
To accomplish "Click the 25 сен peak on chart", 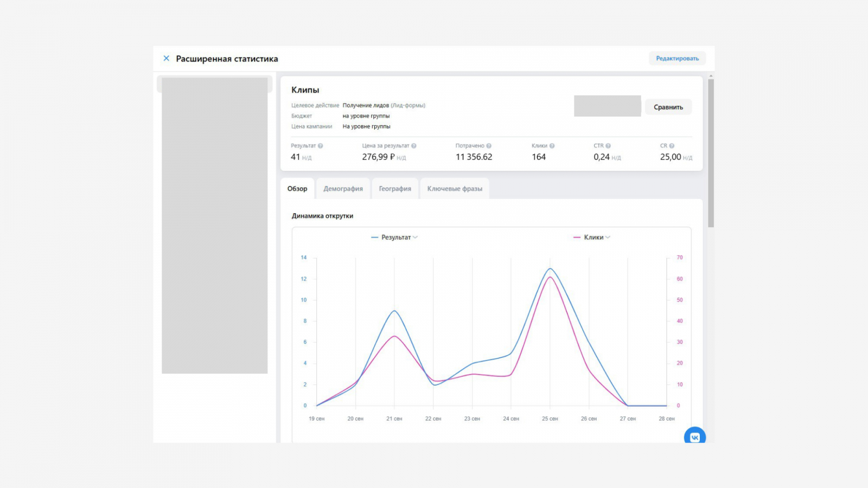I will (x=550, y=269).
